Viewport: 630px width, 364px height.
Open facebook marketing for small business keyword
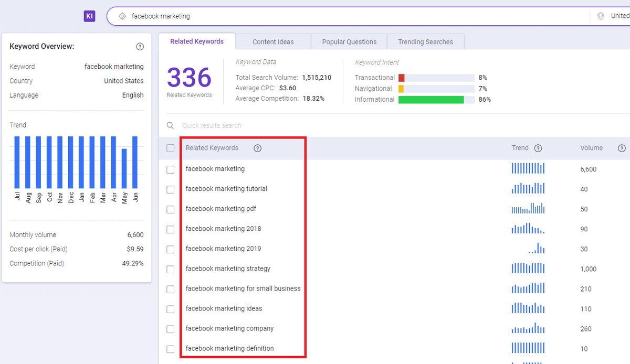tap(243, 288)
